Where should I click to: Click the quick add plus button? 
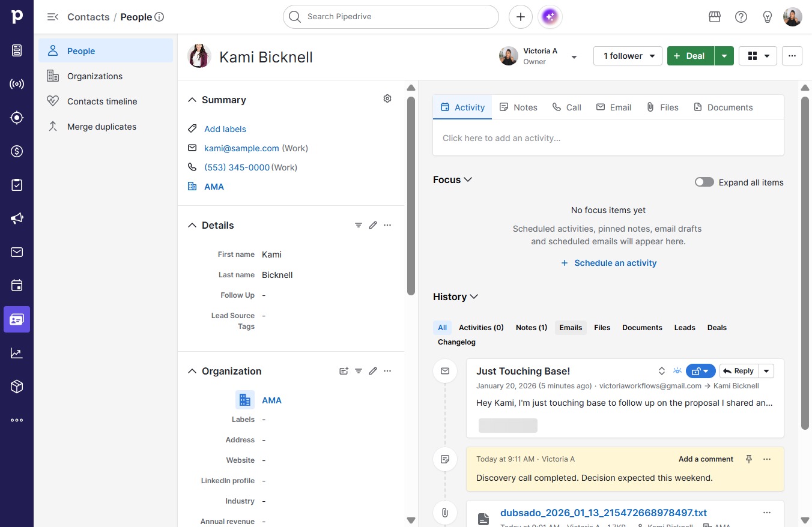[521, 17]
